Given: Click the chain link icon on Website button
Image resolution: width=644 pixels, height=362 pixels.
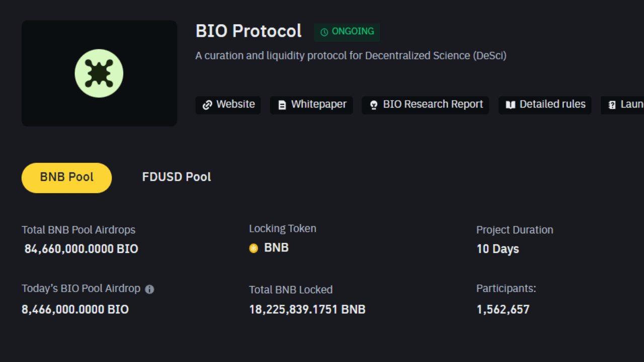Looking at the screenshot, I should coord(207,105).
